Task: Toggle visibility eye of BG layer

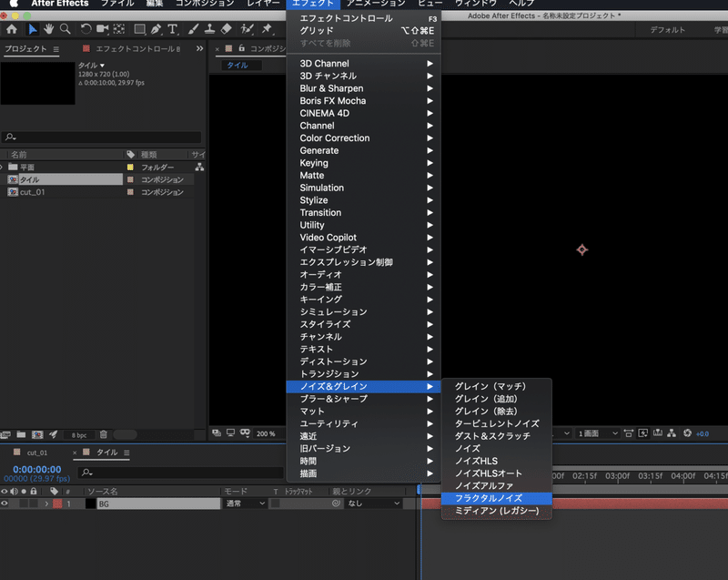Action: point(5,504)
